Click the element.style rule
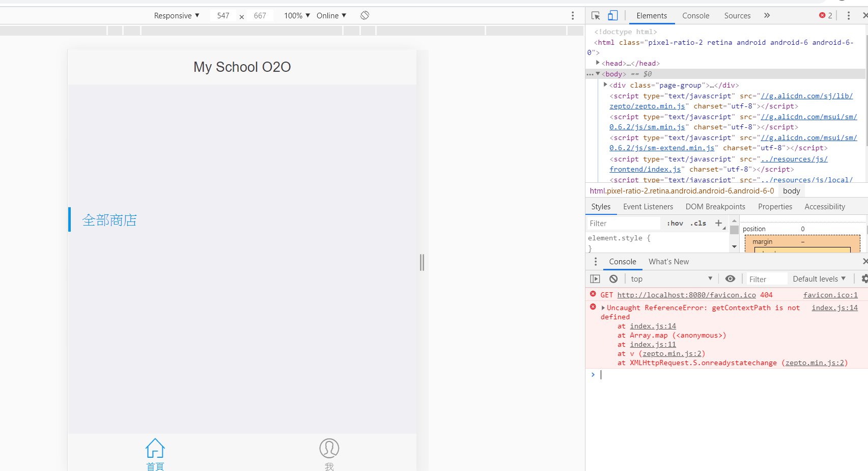The width and height of the screenshot is (868, 471). coord(619,238)
